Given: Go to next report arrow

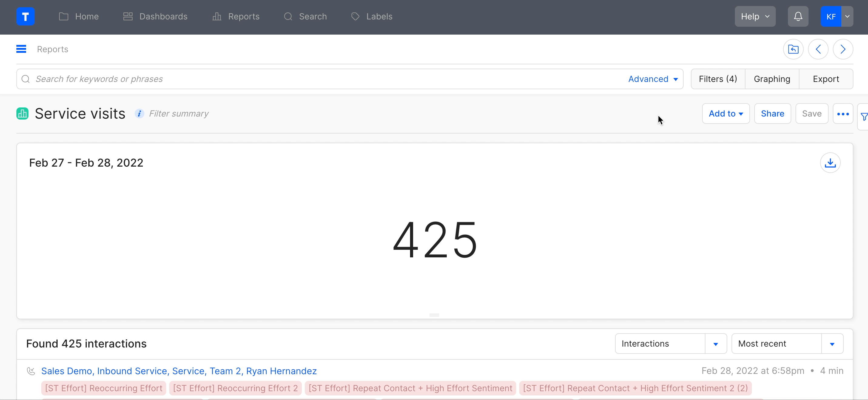Looking at the screenshot, I should click(x=843, y=49).
